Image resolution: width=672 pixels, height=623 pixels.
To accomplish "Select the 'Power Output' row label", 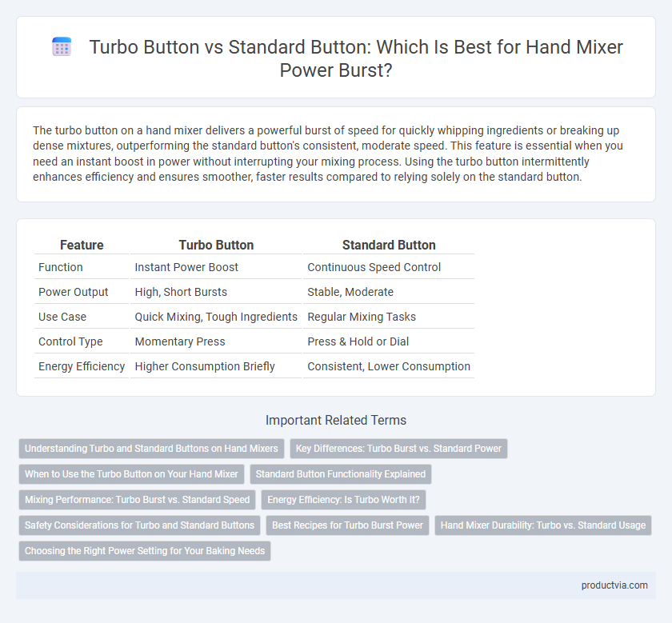I will coord(74,292).
